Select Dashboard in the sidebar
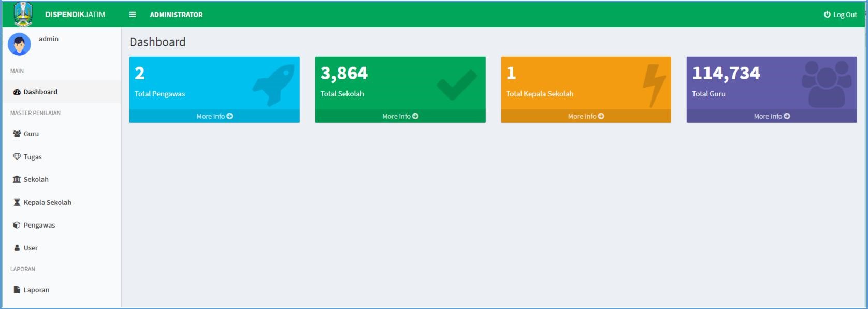The width and height of the screenshot is (868, 309). pyautogui.click(x=40, y=92)
